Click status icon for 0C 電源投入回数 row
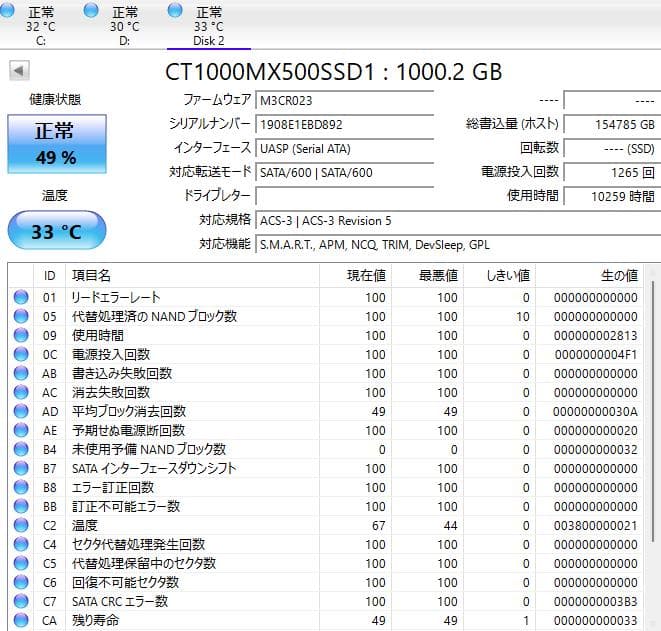Image resolution: width=661 pixels, height=631 pixels. (21, 354)
